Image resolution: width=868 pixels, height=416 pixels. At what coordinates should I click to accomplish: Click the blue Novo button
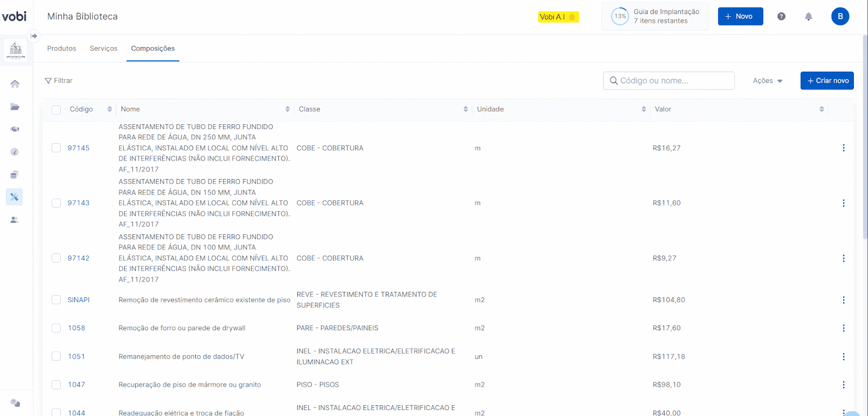tap(740, 16)
